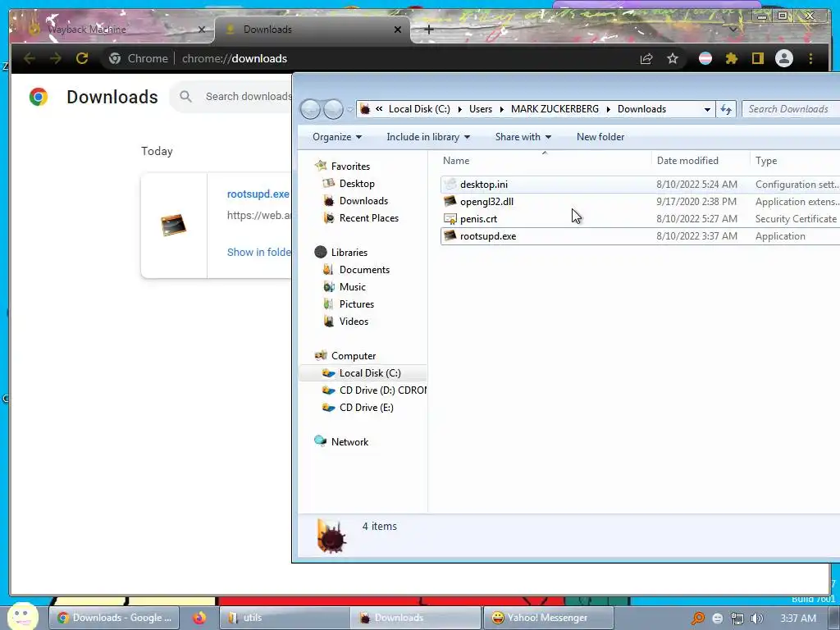The width and height of the screenshot is (840, 630).
Task: Open the rootsupd.exe download link
Action: click(258, 194)
